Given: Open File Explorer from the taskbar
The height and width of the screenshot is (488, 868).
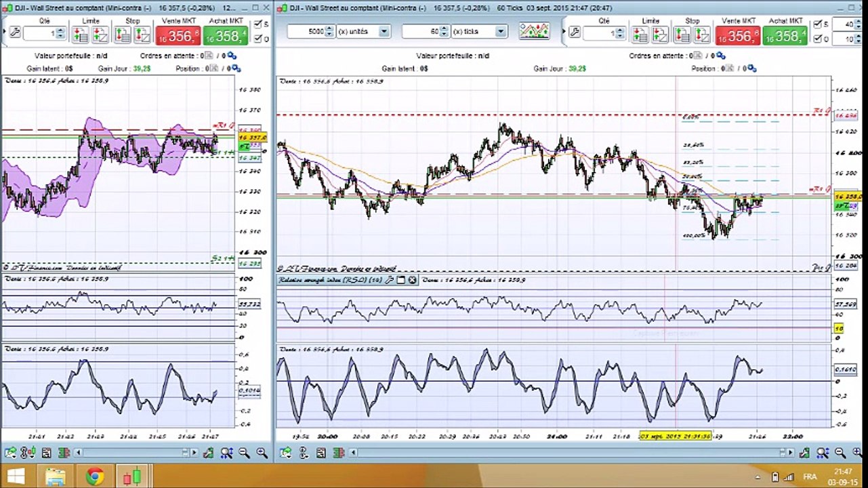Looking at the screenshot, I should (x=56, y=476).
